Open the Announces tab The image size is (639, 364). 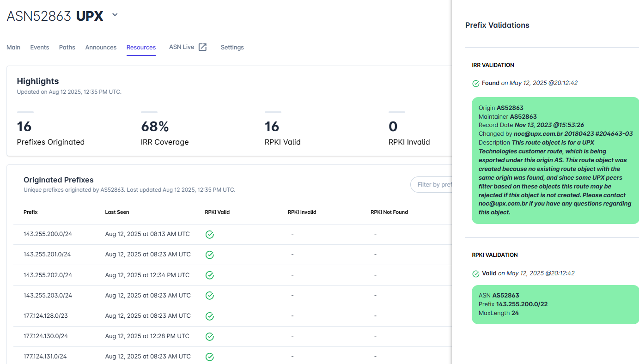[101, 47]
